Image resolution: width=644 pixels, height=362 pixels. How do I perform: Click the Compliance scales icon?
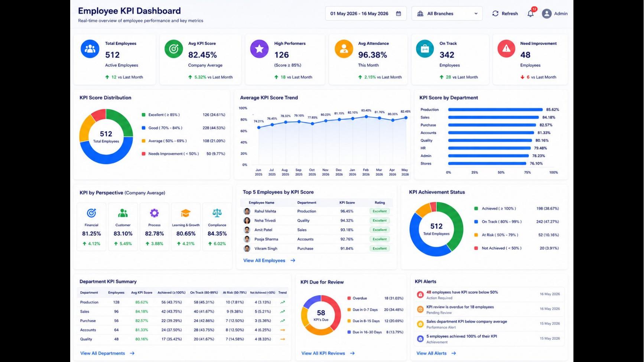[217, 213]
